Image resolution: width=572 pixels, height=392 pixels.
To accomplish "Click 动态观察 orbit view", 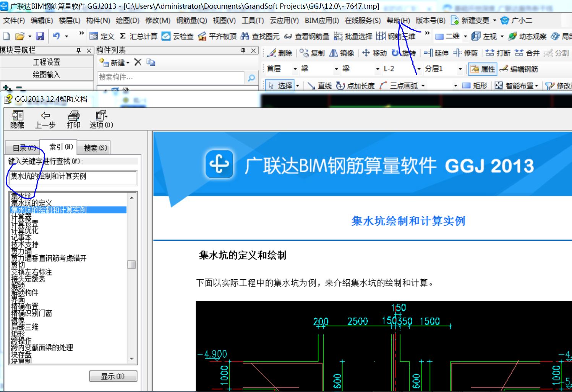I will (527, 36).
